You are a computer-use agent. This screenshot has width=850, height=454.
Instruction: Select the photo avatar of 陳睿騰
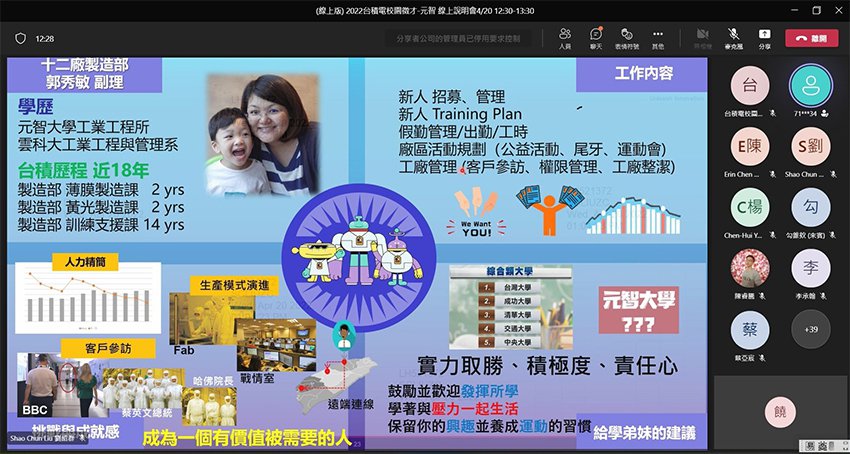click(x=750, y=268)
